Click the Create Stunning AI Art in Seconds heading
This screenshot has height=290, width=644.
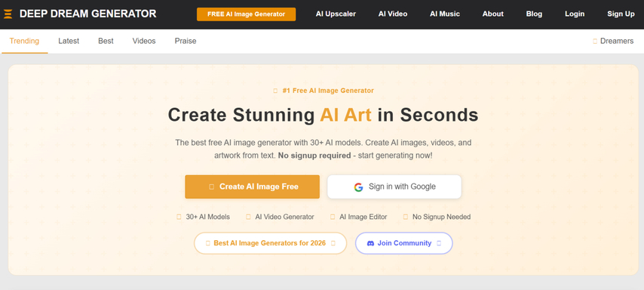(323, 115)
